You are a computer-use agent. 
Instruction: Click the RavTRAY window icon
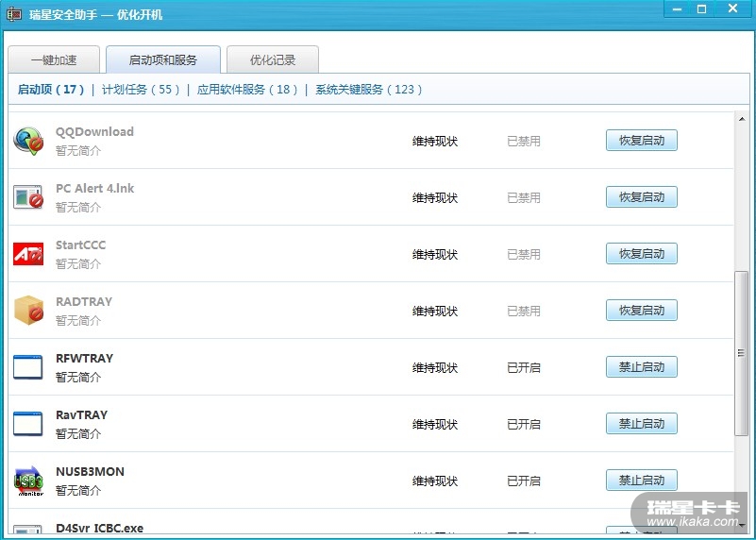(28, 424)
